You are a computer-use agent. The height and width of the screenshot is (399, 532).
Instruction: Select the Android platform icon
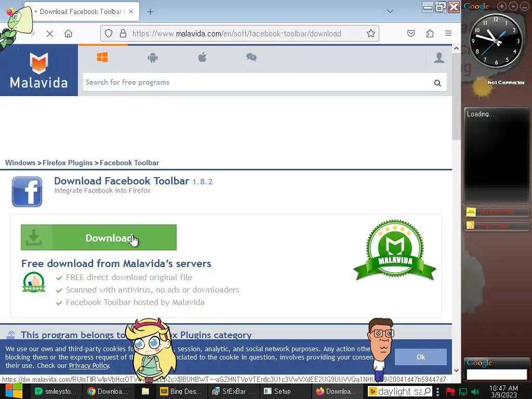(x=153, y=58)
